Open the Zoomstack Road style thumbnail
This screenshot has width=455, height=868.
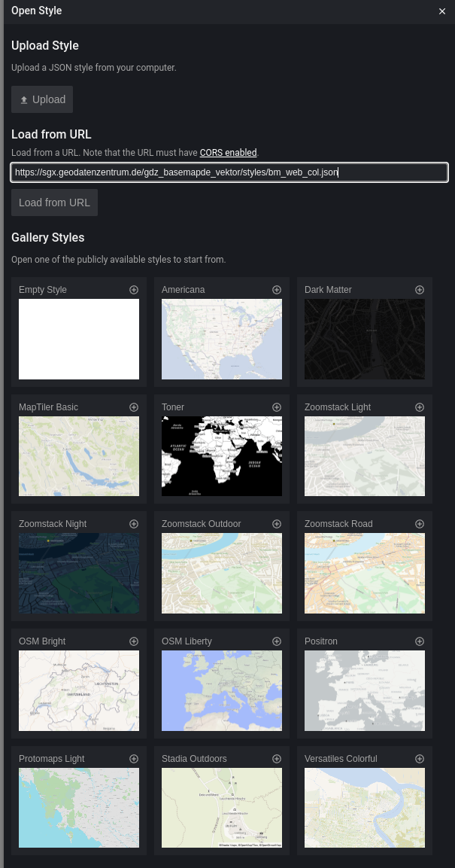click(x=365, y=573)
